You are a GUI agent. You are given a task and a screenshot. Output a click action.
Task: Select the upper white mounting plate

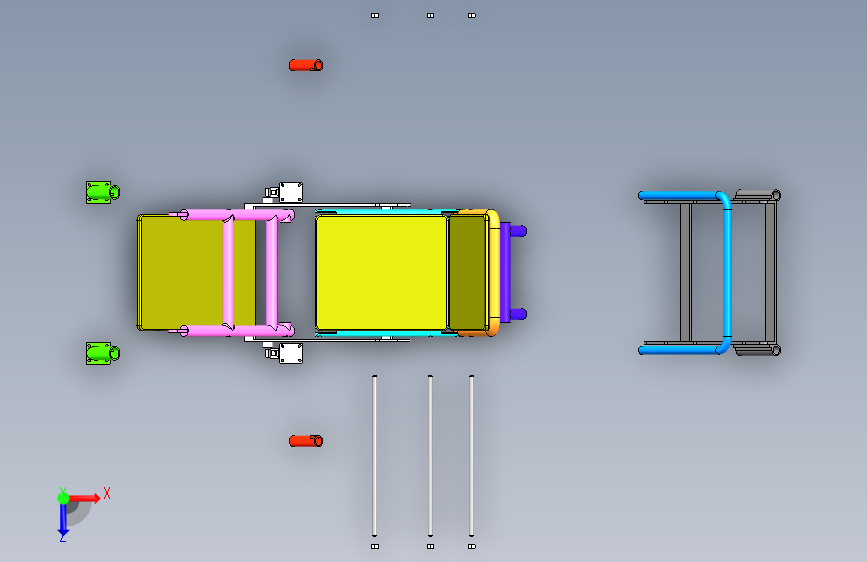tap(291, 192)
